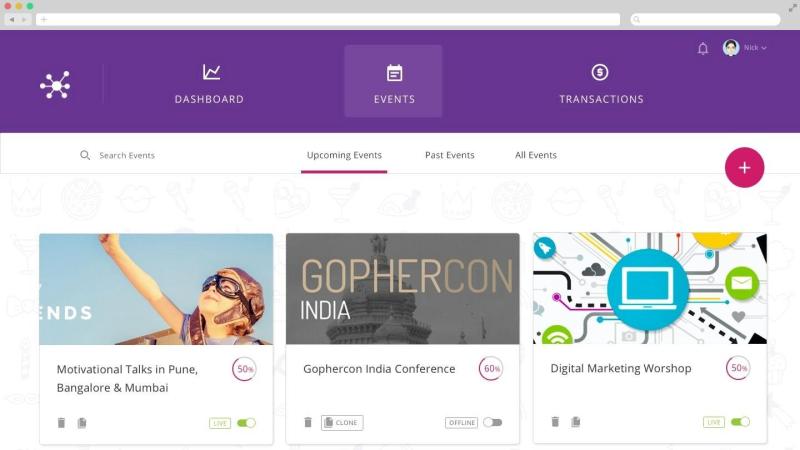Image resolution: width=800 pixels, height=450 pixels.
Task: Click the browser search box
Action: pyautogui.click(x=705, y=19)
